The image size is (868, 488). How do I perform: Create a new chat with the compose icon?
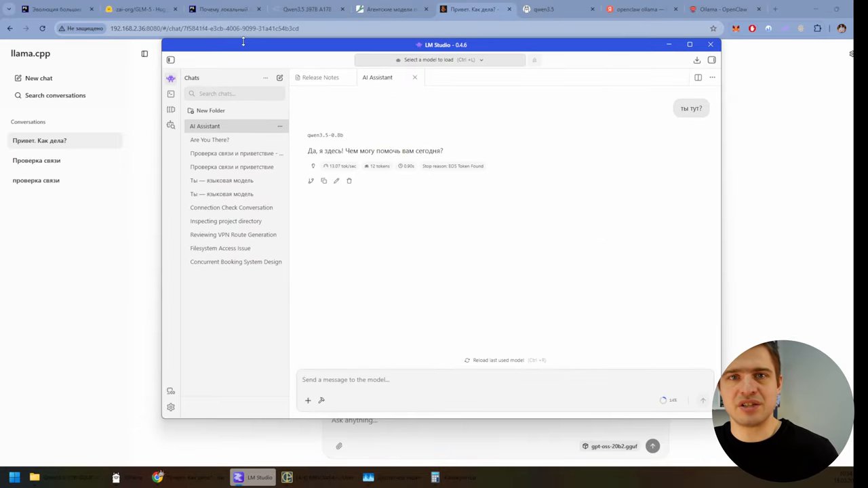[x=279, y=78]
